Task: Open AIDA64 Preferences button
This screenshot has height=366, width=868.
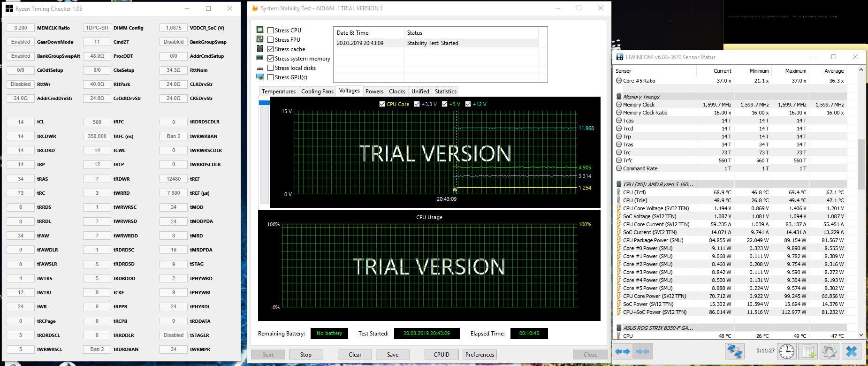Action: point(480,355)
